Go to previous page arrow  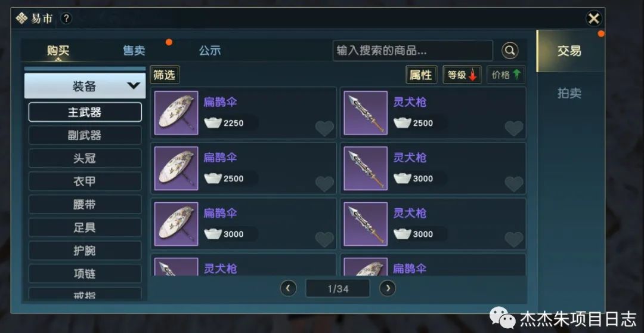click(x=289, y=288)
